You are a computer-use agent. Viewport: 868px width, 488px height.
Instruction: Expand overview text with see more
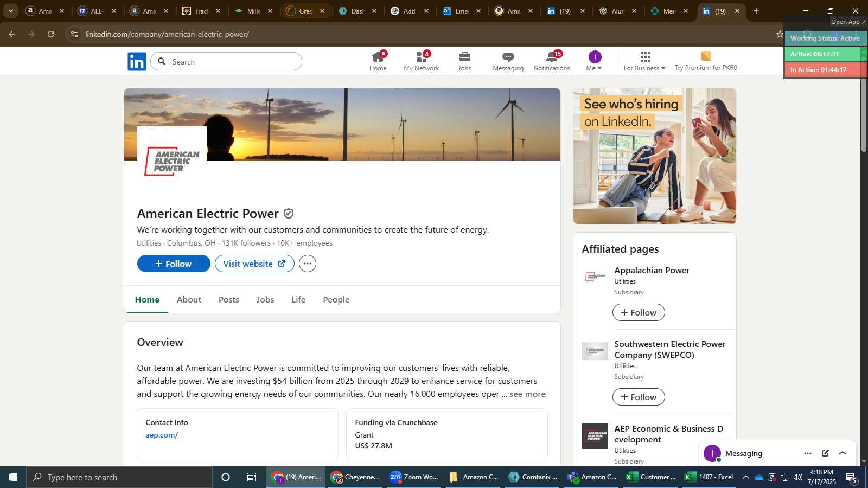tap(527, 394)
